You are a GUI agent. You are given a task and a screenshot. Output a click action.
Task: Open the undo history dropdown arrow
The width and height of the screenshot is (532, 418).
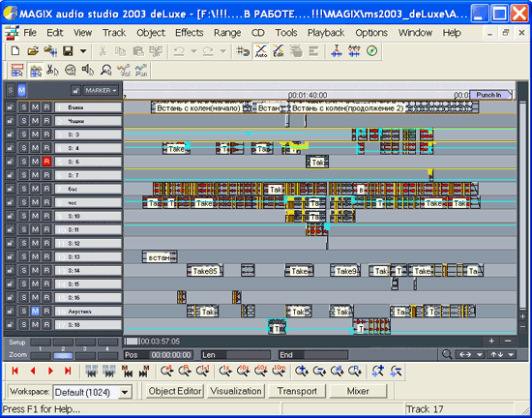pos(193,51)
